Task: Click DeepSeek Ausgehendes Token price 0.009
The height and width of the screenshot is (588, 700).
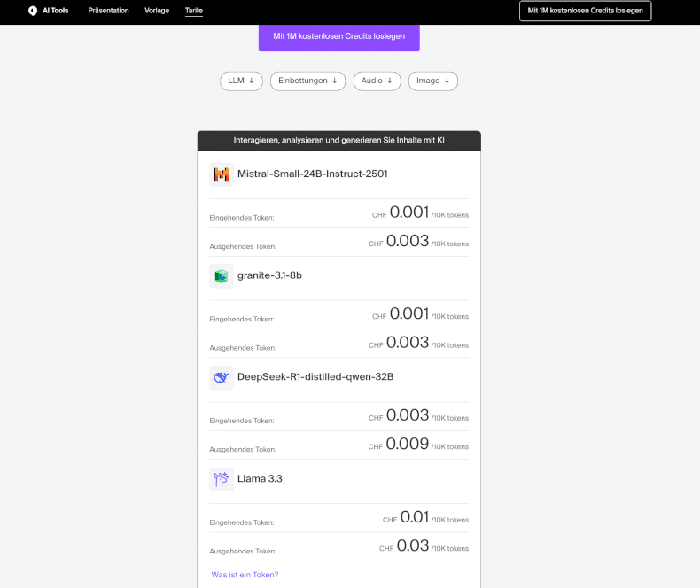Action: pos(407,444)
